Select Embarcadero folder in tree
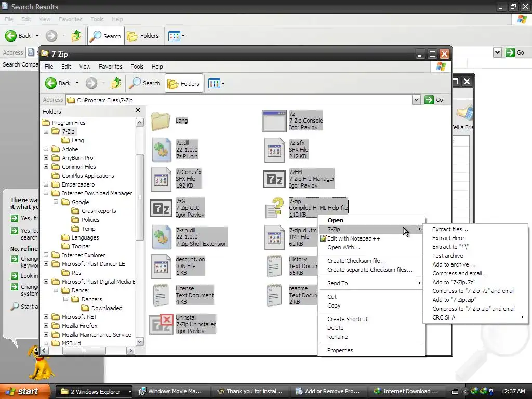 click(78, 184)
